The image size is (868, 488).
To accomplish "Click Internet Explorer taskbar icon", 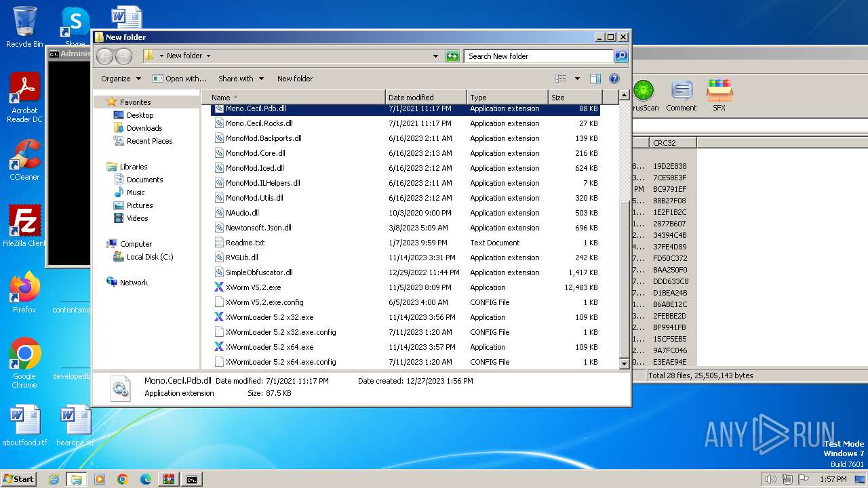I will [54, 479].
